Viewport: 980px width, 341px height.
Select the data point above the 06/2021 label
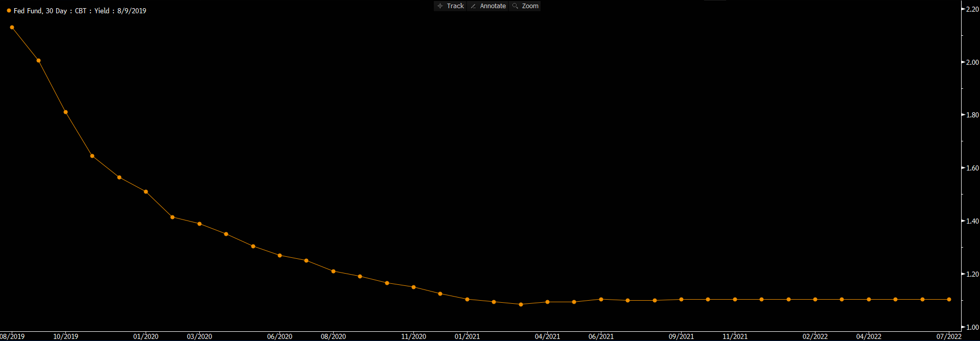601,300
